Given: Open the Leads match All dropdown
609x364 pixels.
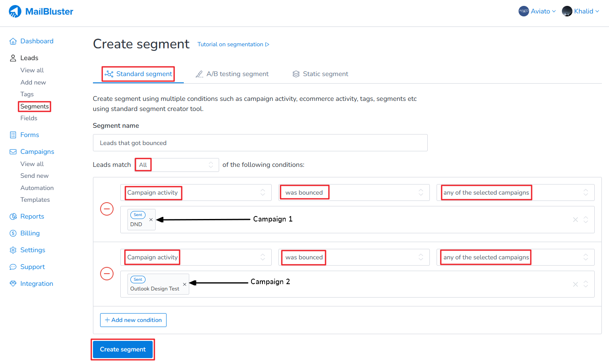Looking at the screenshot, I should coord(177,165).
